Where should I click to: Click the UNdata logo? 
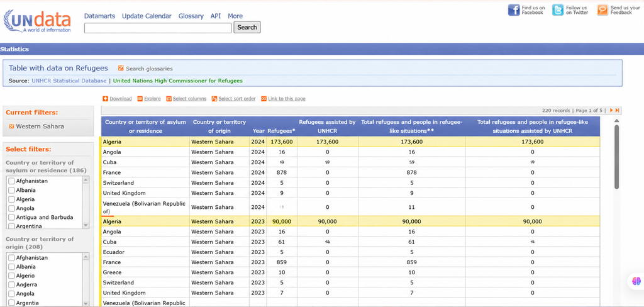[x=37, y=21]
